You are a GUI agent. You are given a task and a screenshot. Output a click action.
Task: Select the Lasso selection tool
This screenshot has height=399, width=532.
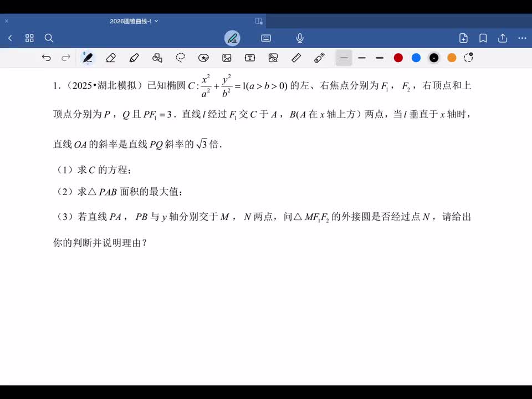(x=180, y=58)
